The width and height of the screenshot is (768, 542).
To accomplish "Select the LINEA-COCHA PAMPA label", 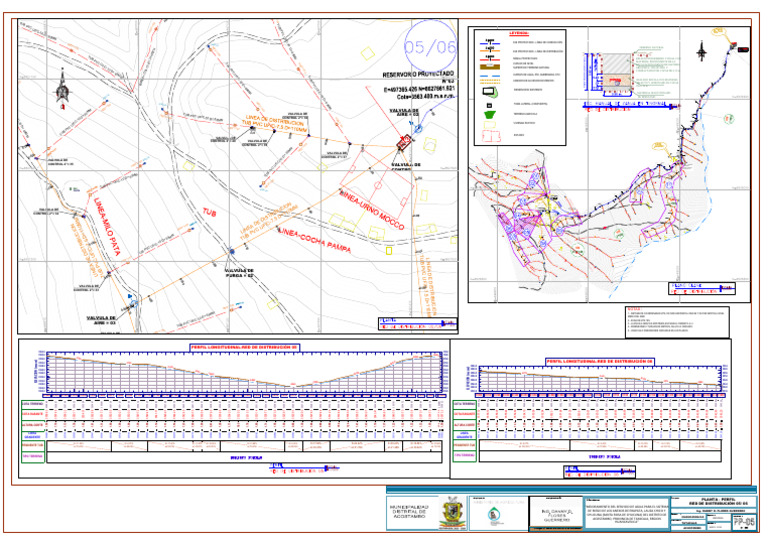I will [314, 240].
